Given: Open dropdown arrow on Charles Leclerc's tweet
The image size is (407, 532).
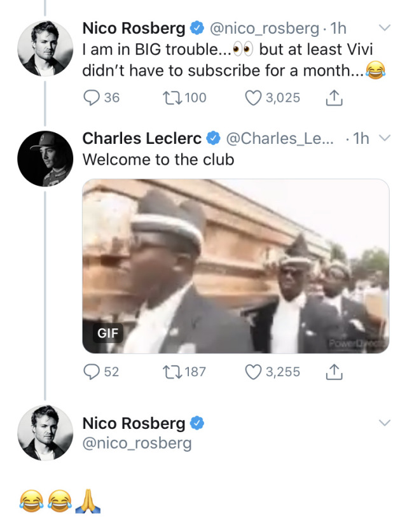Looking at the screenshot, I should click(x=384, y=138).
